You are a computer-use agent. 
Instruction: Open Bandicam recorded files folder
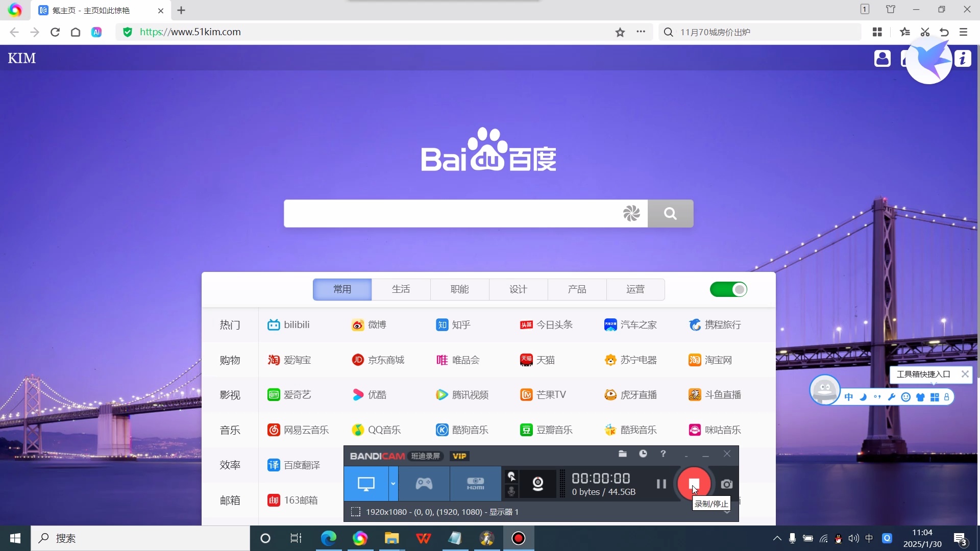[623, 454]
